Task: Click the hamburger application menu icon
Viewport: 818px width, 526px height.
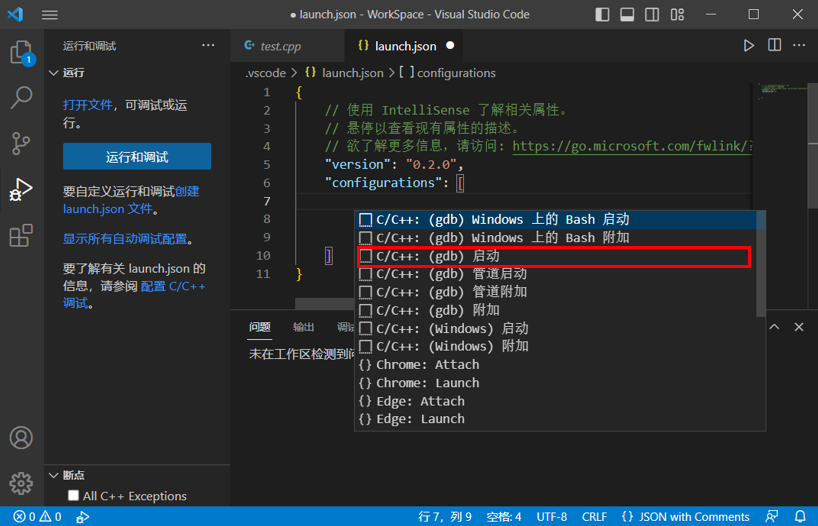Action: tap(50, 15)
